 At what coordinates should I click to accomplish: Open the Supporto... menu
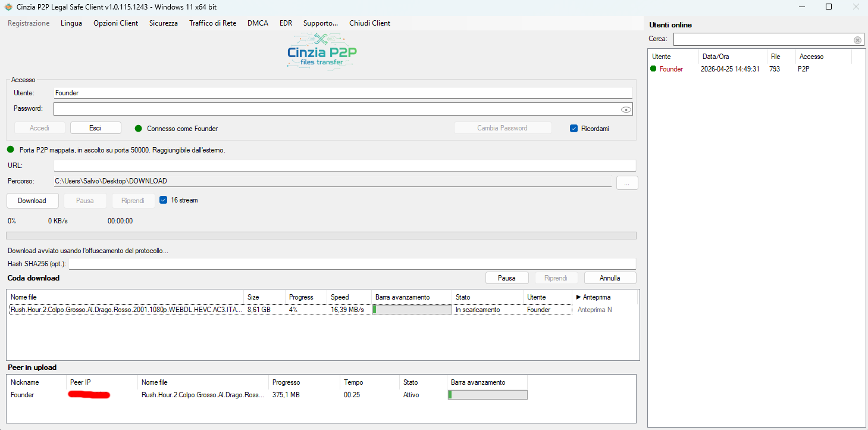[321, 23]
